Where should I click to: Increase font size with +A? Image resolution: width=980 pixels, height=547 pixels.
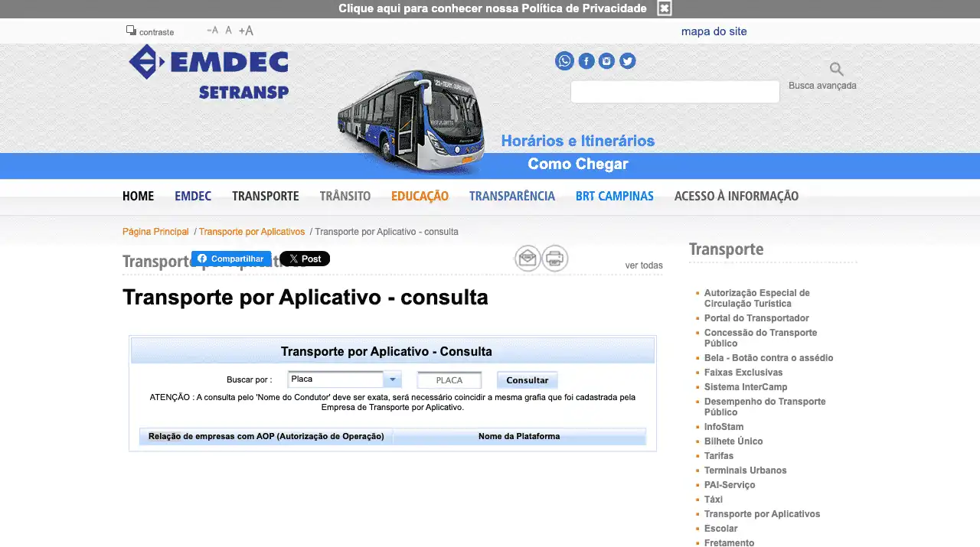click(246, 31)
